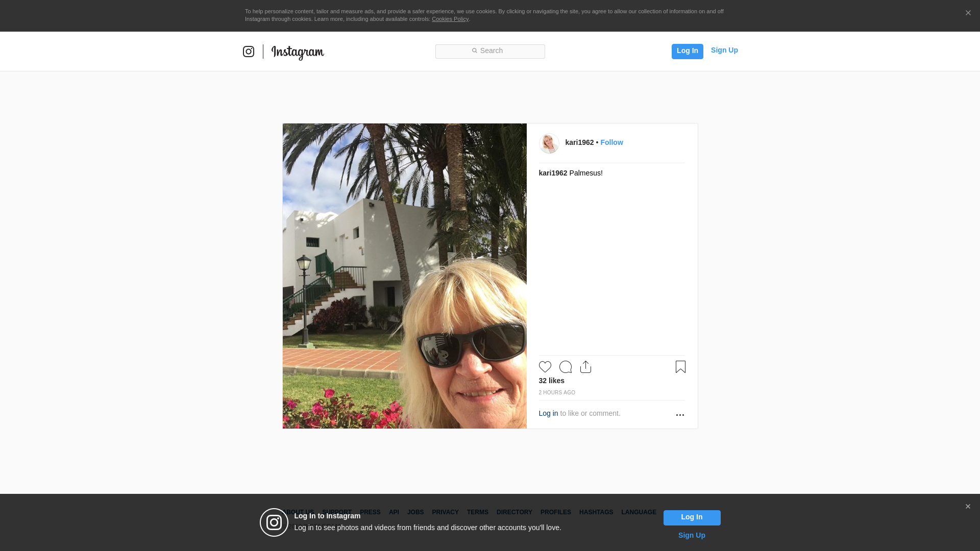The image size is (980, 551).
Task: Open LANGUAGE selector in footer
Action: pos(639,512)
